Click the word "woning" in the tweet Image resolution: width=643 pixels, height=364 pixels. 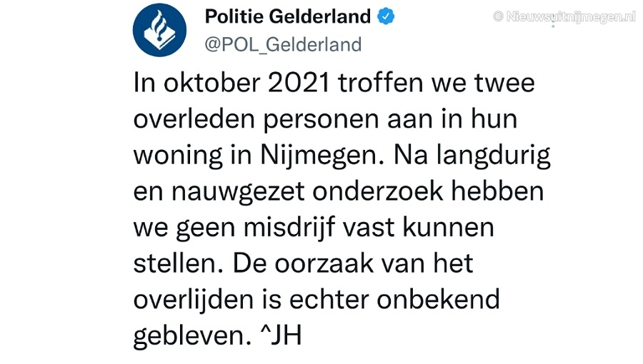click(178, 156)
